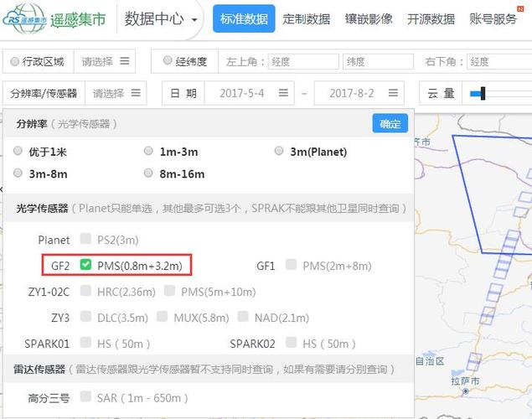The width and height of the screenshot is (532, 419).
Task: Click the 拉萨市 city marker on map
Action: click(x=466, y=391)
